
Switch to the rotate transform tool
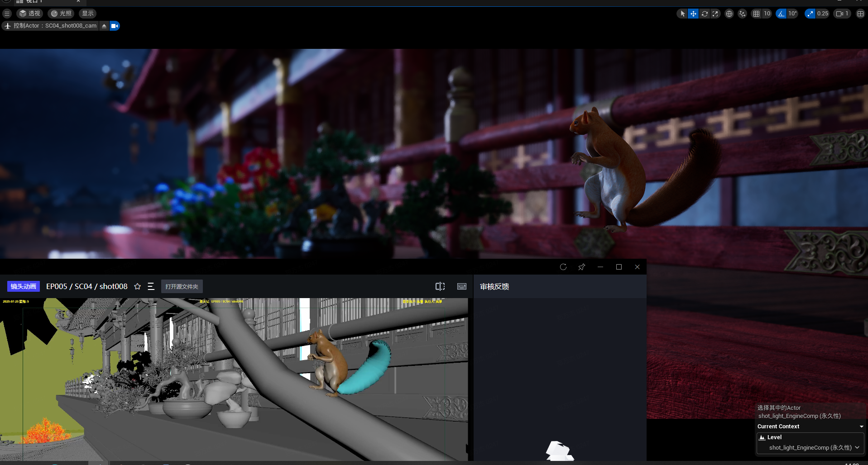pos(705,14)
